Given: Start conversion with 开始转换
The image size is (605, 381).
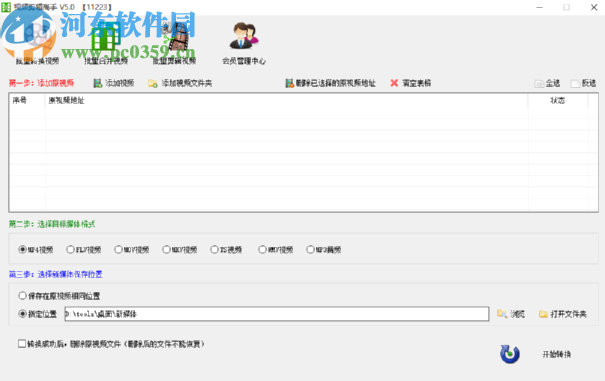Looking at the screenshot, I should (x=536, y=354).
